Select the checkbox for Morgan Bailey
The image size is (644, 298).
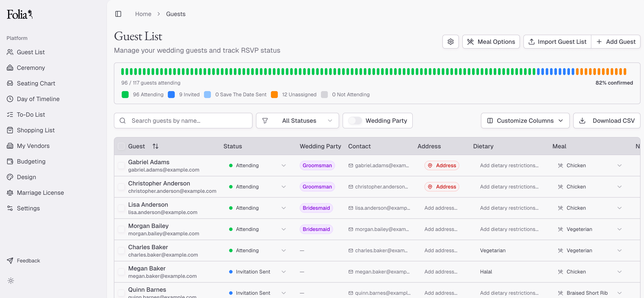click(x=121, y=229)
